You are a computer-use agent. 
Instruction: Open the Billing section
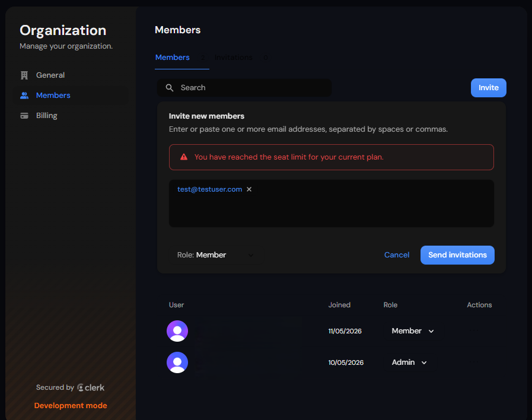(71, 115)
